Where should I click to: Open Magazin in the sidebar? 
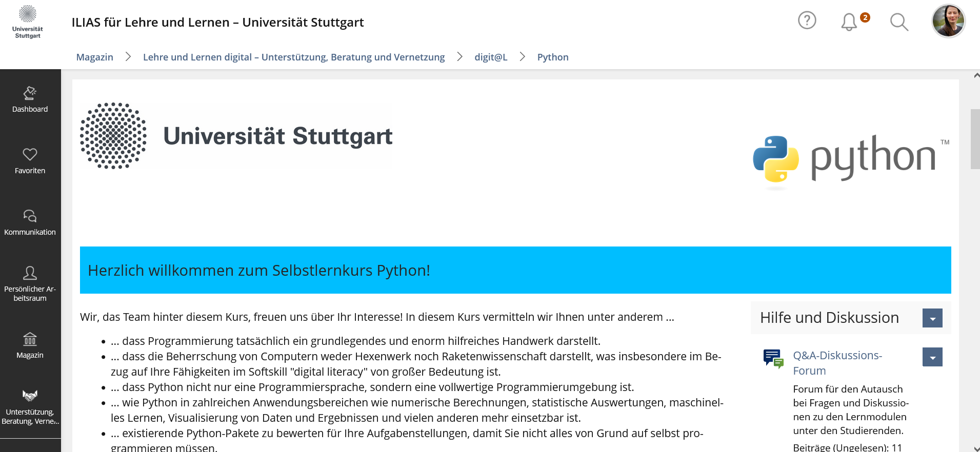point(30,346)
